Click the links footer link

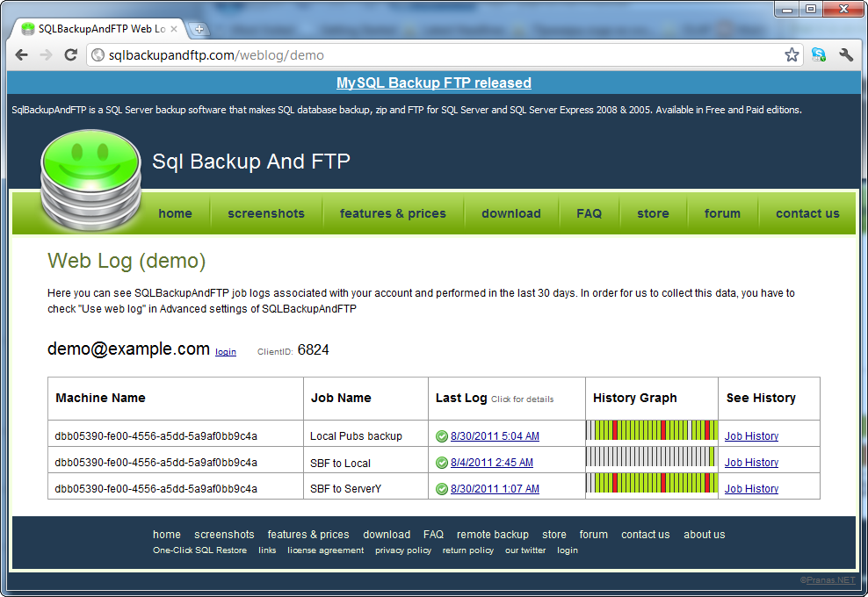[x=267, y=550]
